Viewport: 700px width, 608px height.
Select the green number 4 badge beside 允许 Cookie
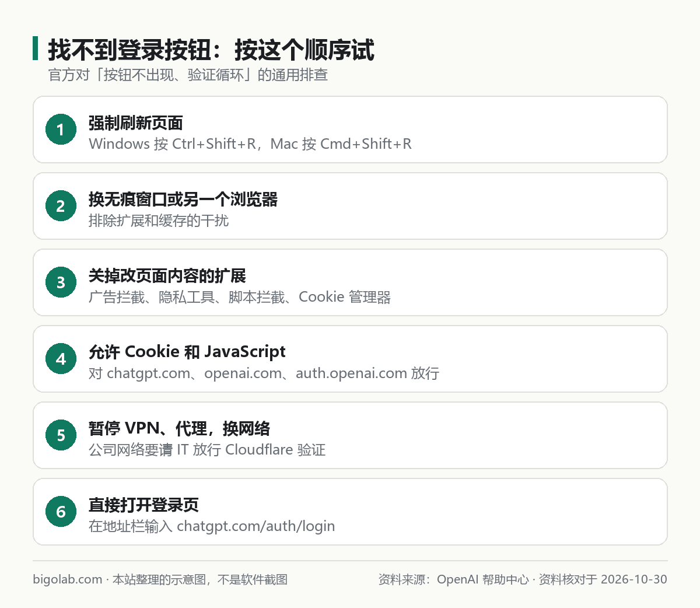[x=61, y=359]
